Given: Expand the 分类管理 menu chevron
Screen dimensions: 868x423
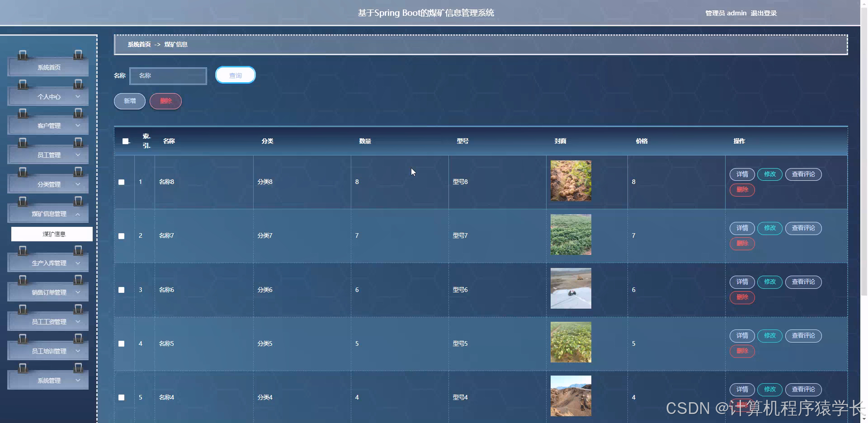Looking at the screenshot, I should (78, 184).
